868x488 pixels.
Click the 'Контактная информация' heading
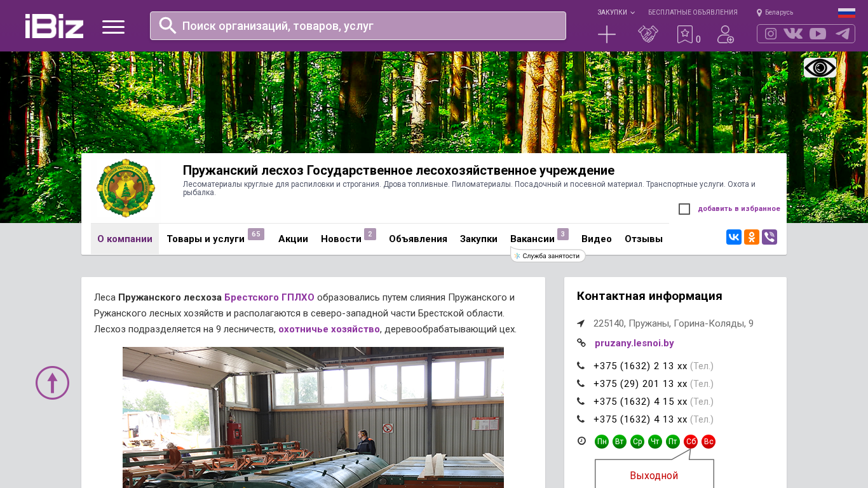tap(649, 296)
